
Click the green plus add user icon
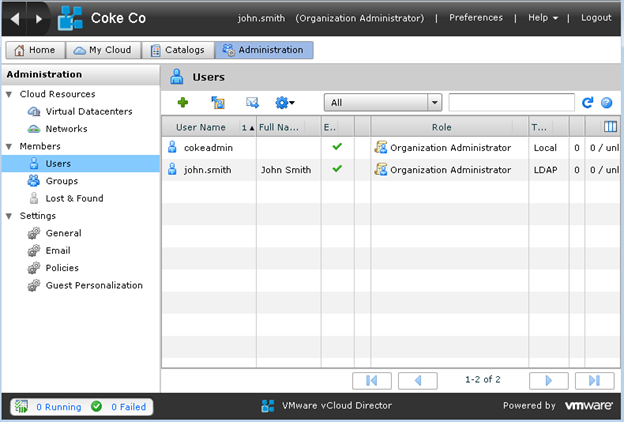[183, 102]
